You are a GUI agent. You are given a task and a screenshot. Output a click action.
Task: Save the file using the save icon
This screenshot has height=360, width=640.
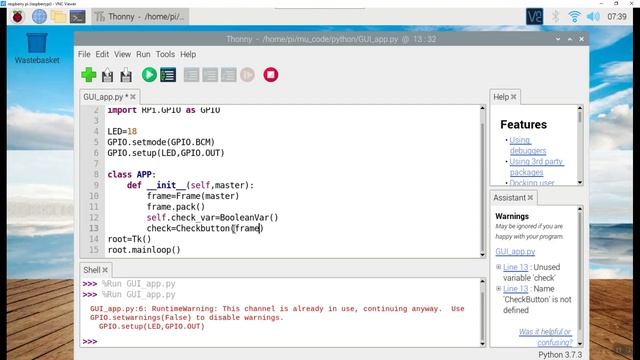coord(126,75)
